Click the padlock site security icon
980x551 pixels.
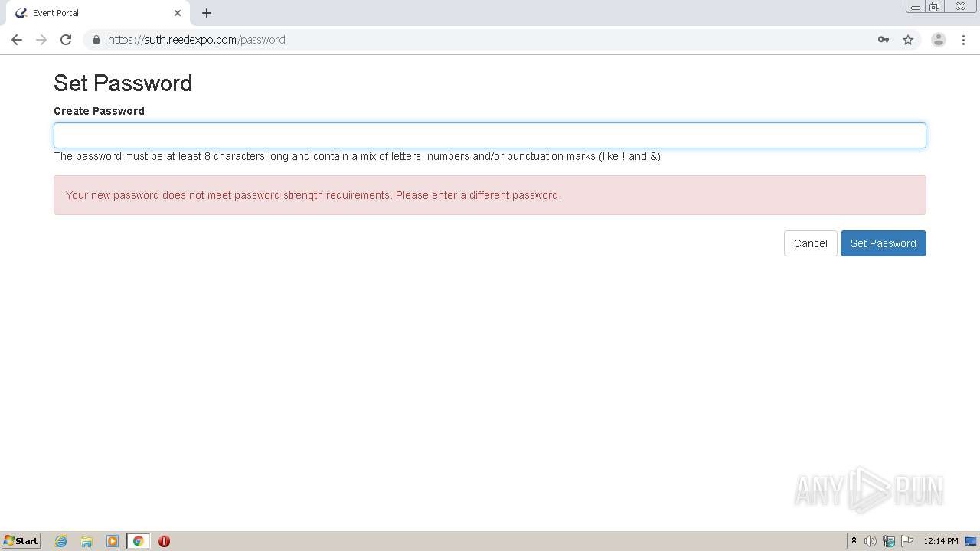coord(96,40)
